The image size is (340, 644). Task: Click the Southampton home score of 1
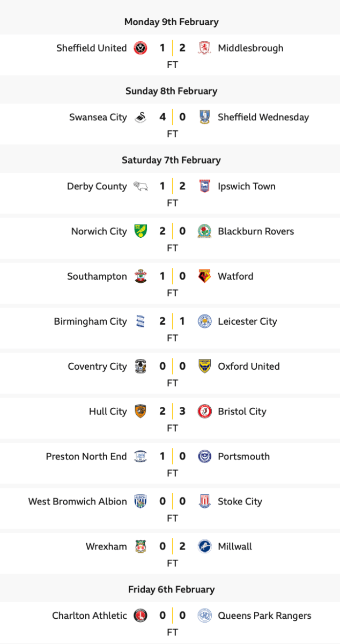[162, 276]
